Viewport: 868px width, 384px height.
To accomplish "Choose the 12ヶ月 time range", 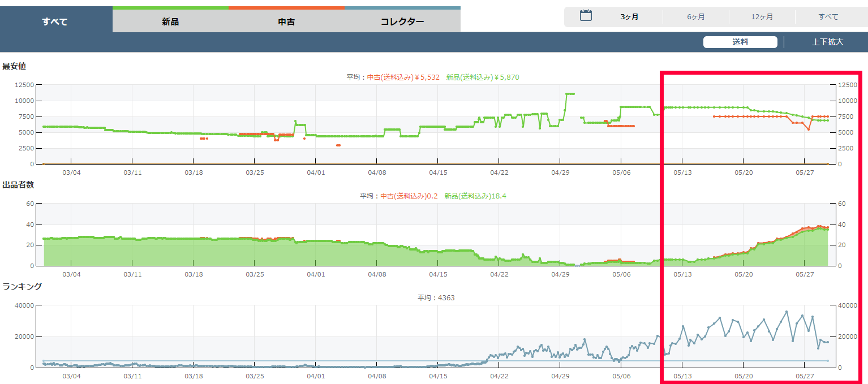I will click(x=762, y=17).
